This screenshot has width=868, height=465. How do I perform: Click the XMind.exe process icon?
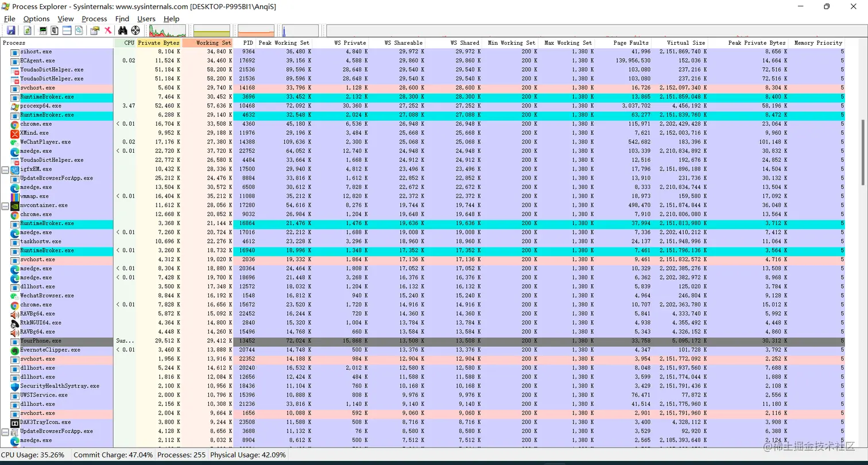[15, 133]
